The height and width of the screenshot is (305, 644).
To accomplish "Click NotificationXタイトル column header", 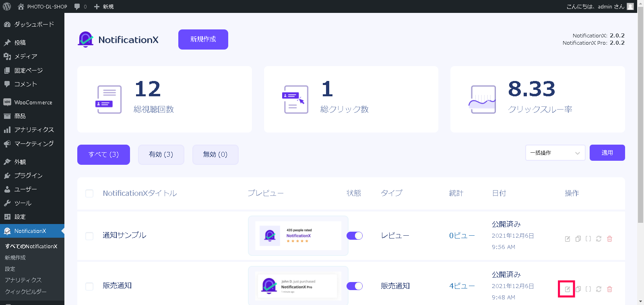I will [x=140, y=193].
